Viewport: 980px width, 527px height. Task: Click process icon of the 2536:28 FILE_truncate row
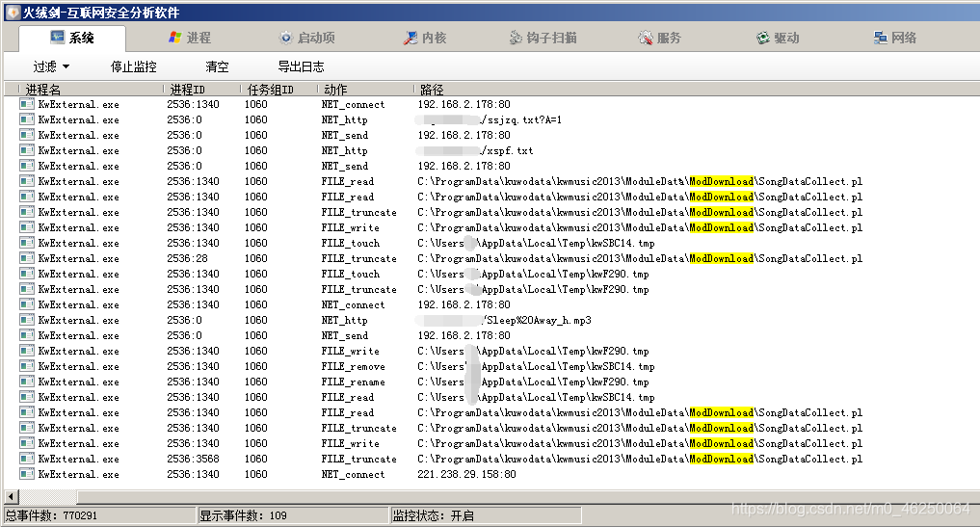pyautogui.click(x=27, y=258)
